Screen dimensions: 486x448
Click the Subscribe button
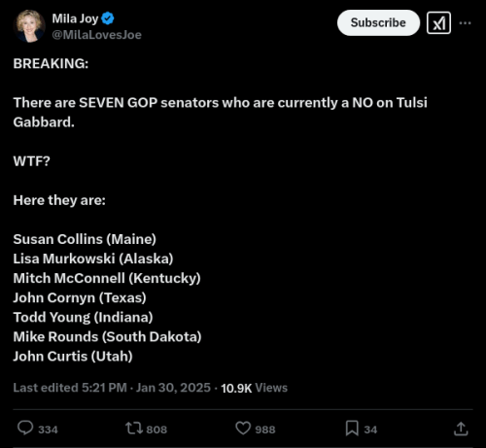pos(378,22)
